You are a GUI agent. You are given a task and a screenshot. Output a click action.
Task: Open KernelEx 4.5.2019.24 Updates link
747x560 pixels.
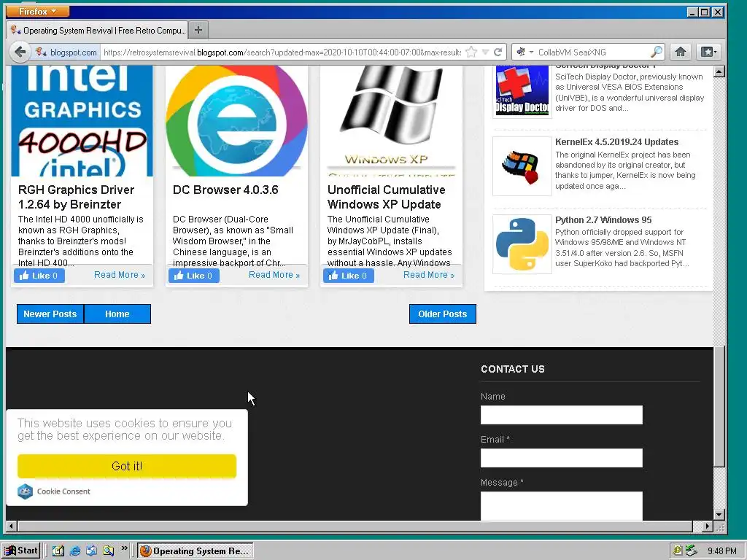[616, 142]
